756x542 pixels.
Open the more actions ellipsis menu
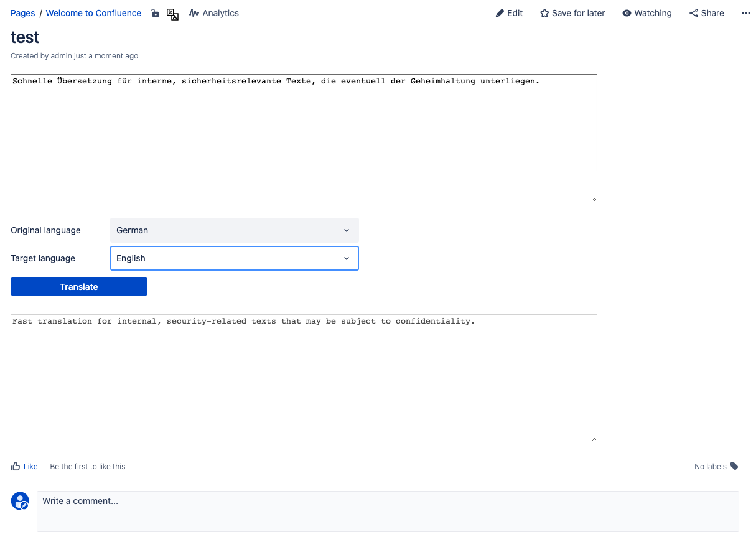(745, 13)
